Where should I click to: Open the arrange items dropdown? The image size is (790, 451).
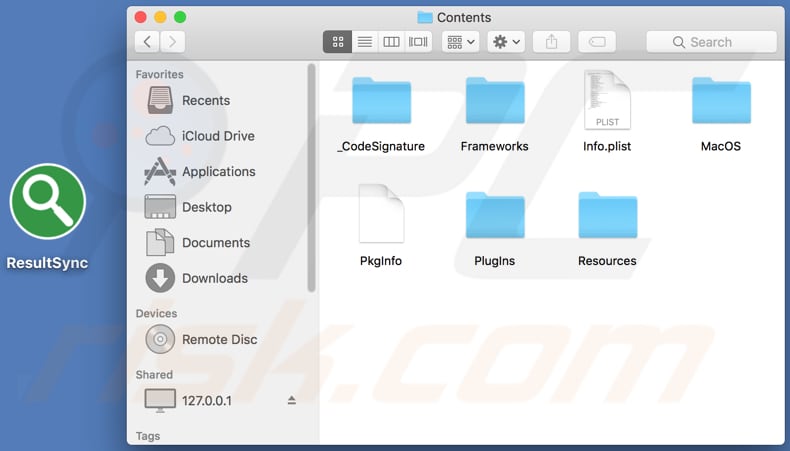460,42
